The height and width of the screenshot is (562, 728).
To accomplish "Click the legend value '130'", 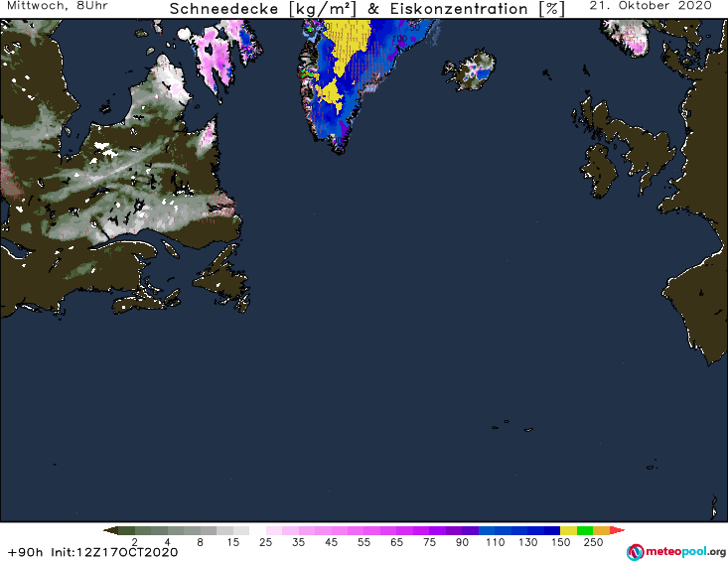I will (528, 542).
